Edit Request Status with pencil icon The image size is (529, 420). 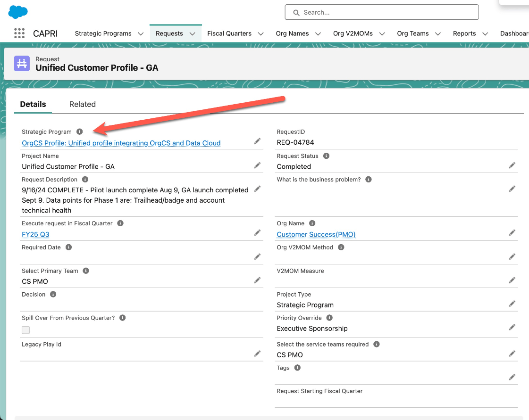[512, 165]
